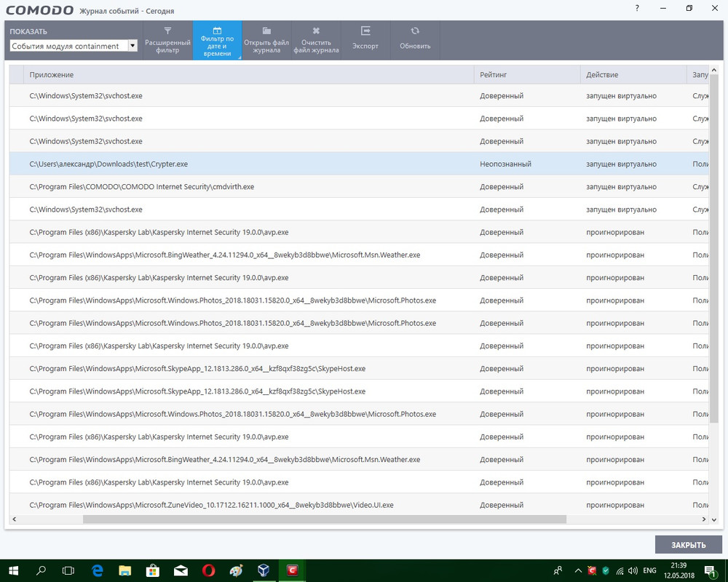Open taskbar search magnifier
The image size is (728, 582).
pyautogui.click(x=41, y=570)
